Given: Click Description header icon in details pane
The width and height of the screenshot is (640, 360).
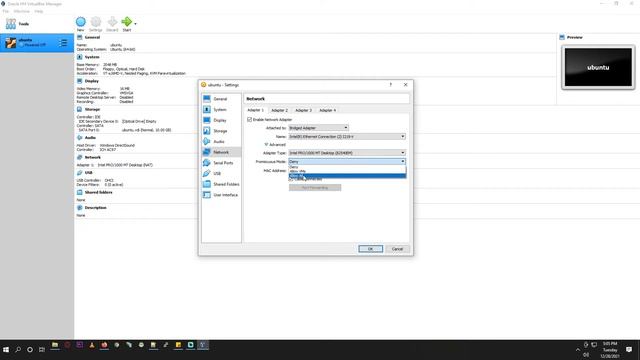Looking at the screenshot, I should pos(80,207).
